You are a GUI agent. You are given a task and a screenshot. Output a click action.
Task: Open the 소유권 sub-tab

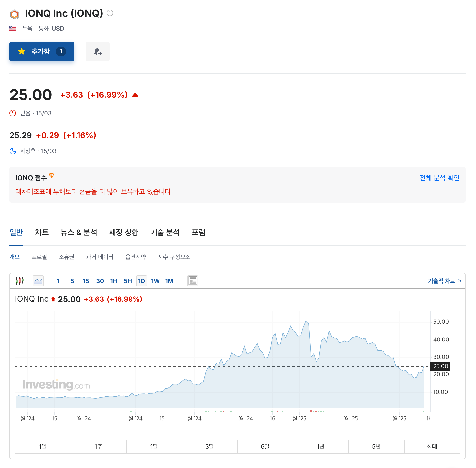click(x=66, y=257)
